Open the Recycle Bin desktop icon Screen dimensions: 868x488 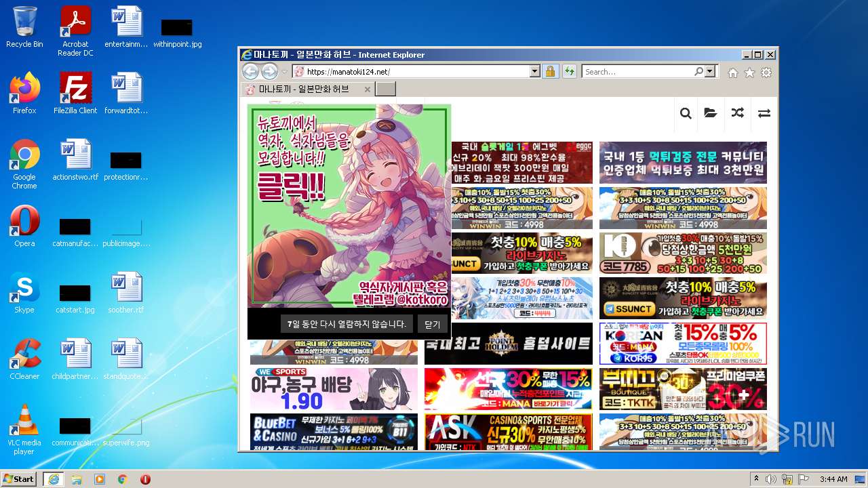[x=24, y=27]
